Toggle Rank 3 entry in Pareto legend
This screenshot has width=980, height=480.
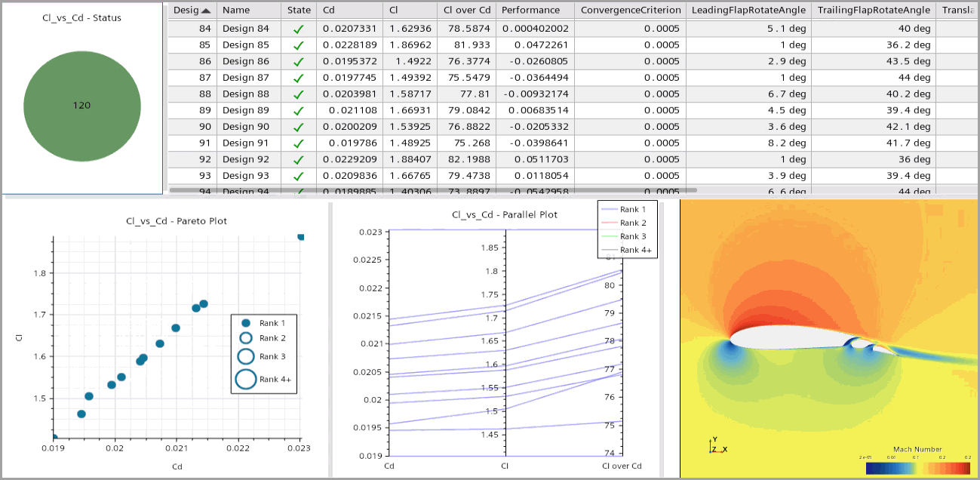272,356
